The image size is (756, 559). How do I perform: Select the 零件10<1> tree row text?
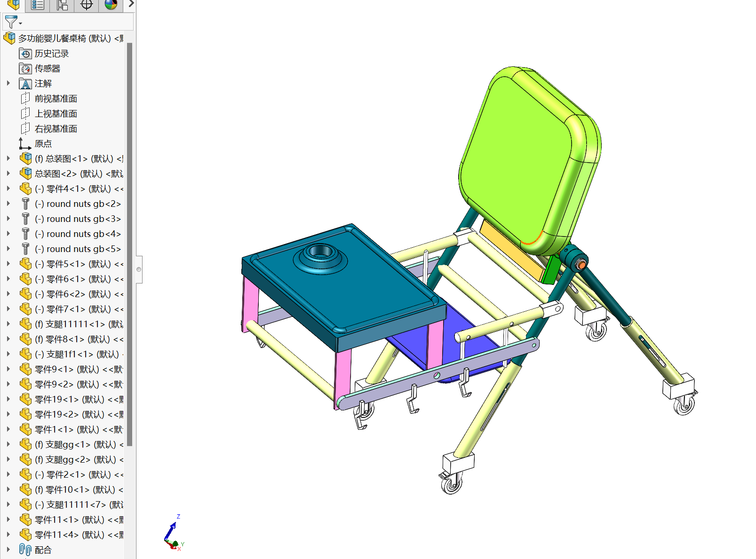coord(79,489)
